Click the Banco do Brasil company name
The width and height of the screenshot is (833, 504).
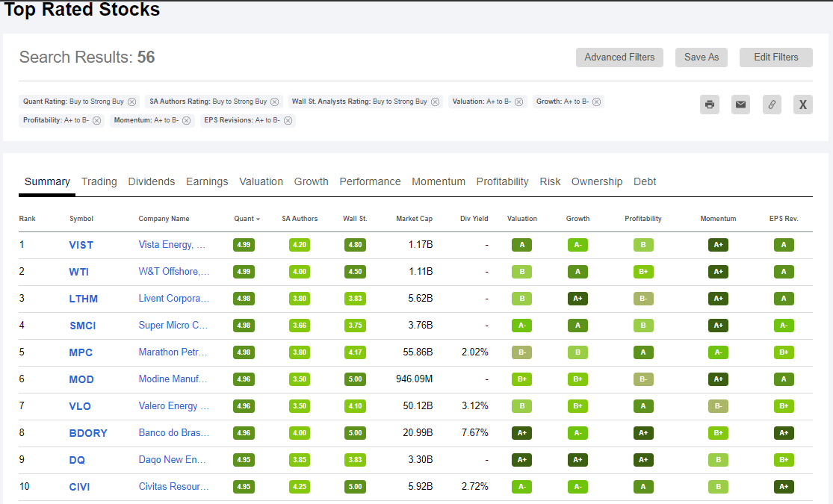point(174,433)
